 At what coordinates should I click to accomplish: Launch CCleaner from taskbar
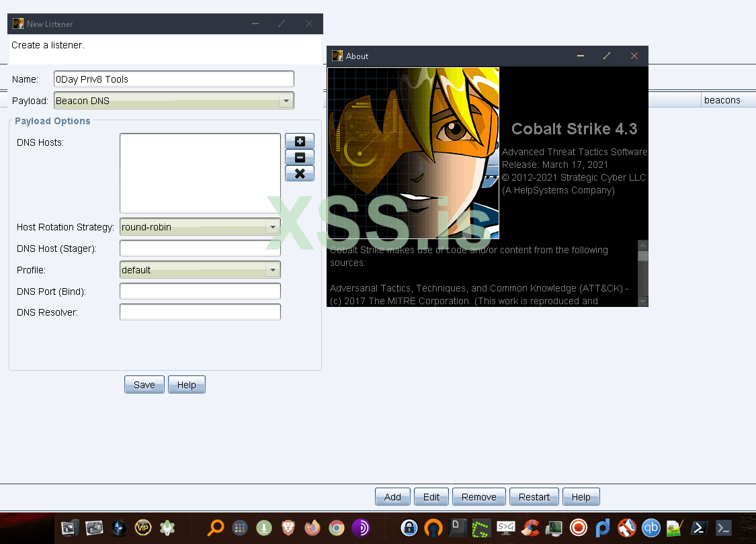click(530, 528)
